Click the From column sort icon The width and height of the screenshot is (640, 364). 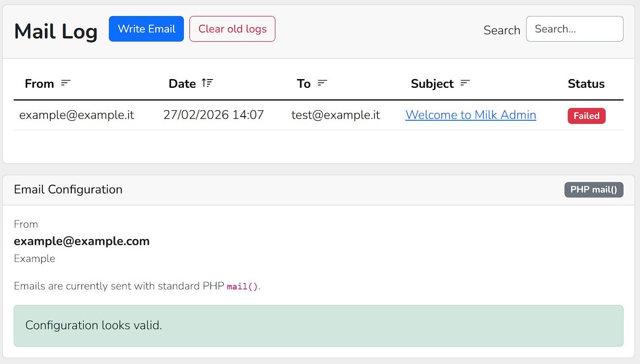click(x=66, y=83)
